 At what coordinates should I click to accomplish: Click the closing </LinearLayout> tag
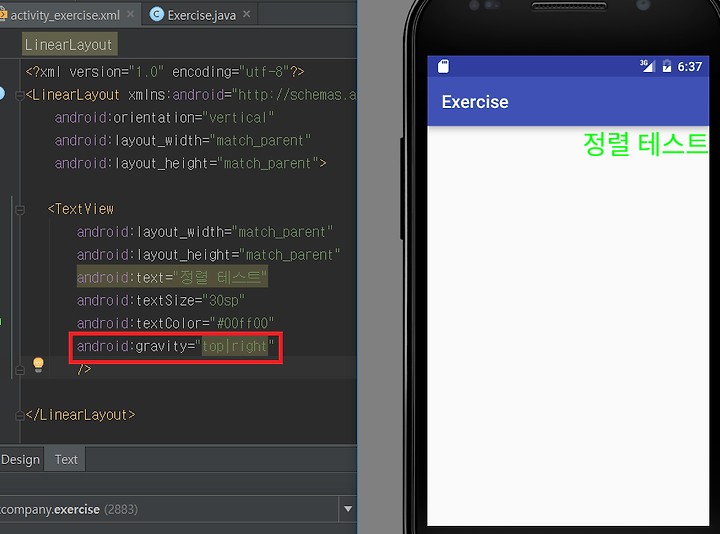80,415
